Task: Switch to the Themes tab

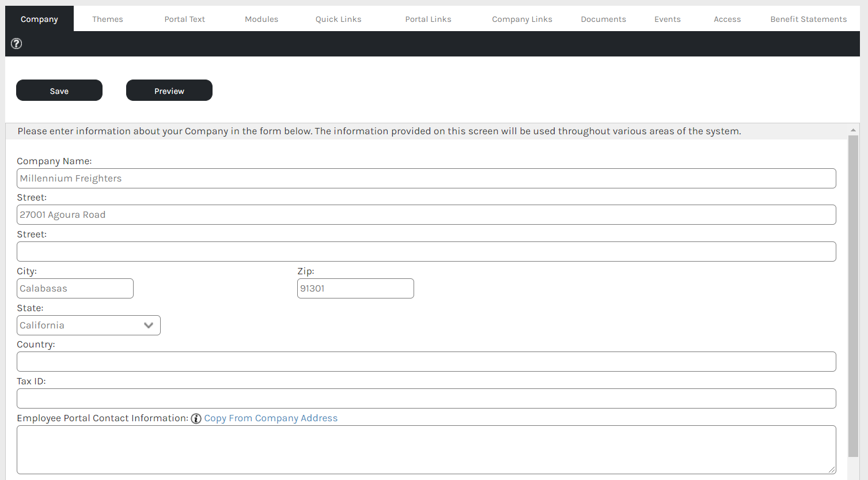Action: (108, 19)
